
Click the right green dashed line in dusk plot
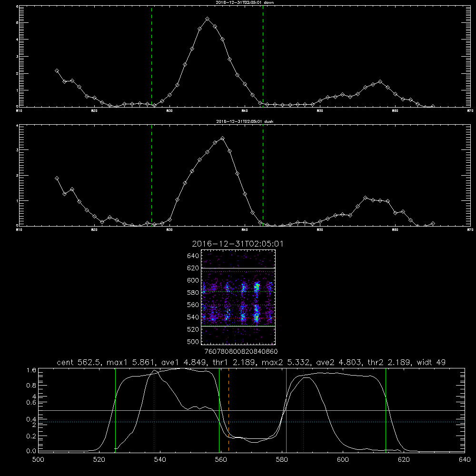pos(263,175)
